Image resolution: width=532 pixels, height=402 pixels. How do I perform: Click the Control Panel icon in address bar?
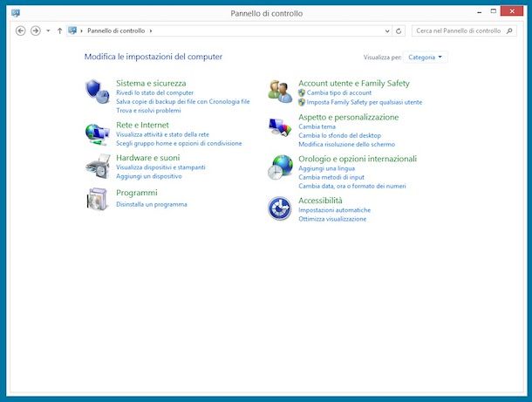[72, 31]
